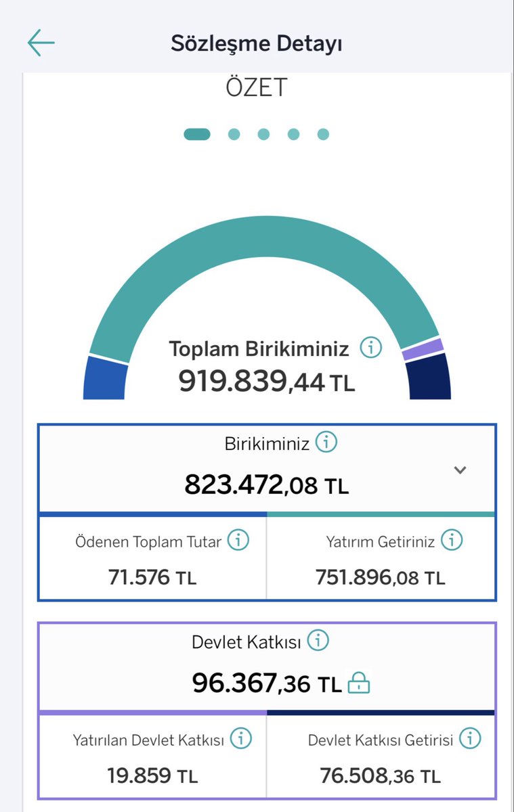Image resolution: width=514 pixels, height=812 pixels.
Task: Open info icon for Ödenen Toplam Tutar
Action: (x=238, y=541)
